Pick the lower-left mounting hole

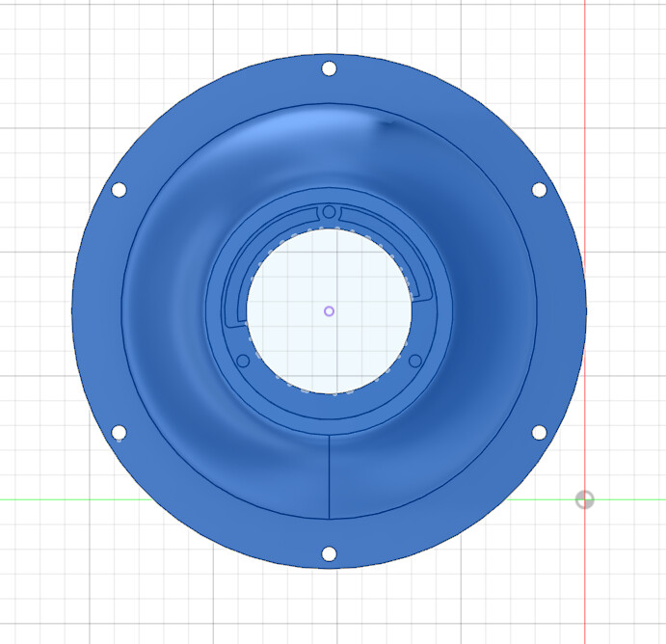[x=120, y=432]
